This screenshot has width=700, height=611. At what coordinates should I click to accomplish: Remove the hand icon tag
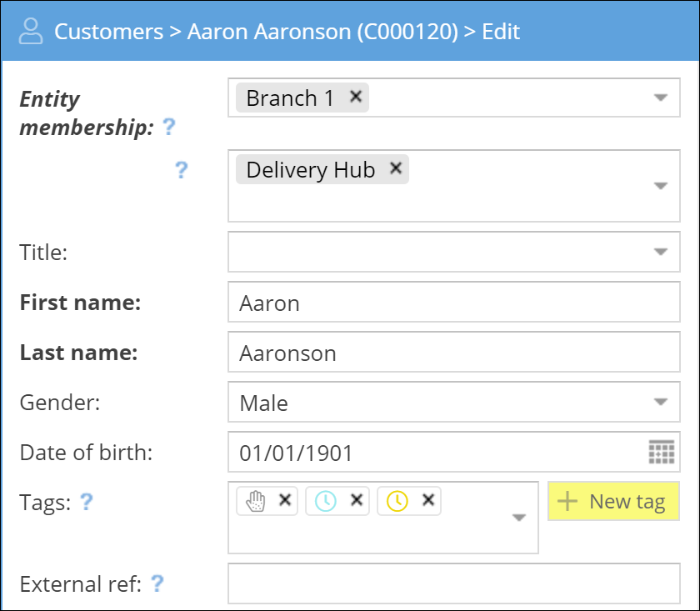(285, 500)
